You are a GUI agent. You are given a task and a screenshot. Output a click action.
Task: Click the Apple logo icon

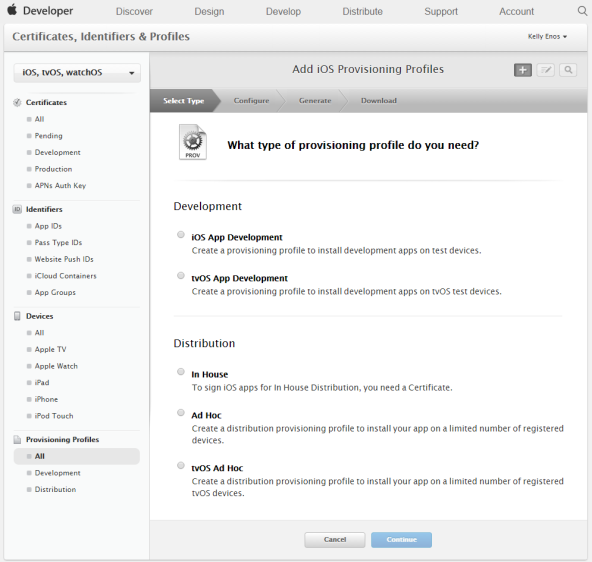(12, 10)
